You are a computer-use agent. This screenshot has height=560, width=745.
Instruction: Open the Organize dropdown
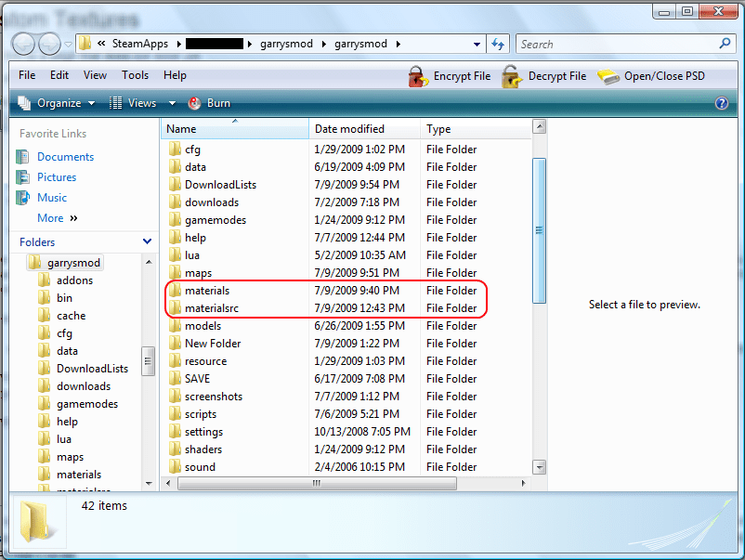[57, 103]
